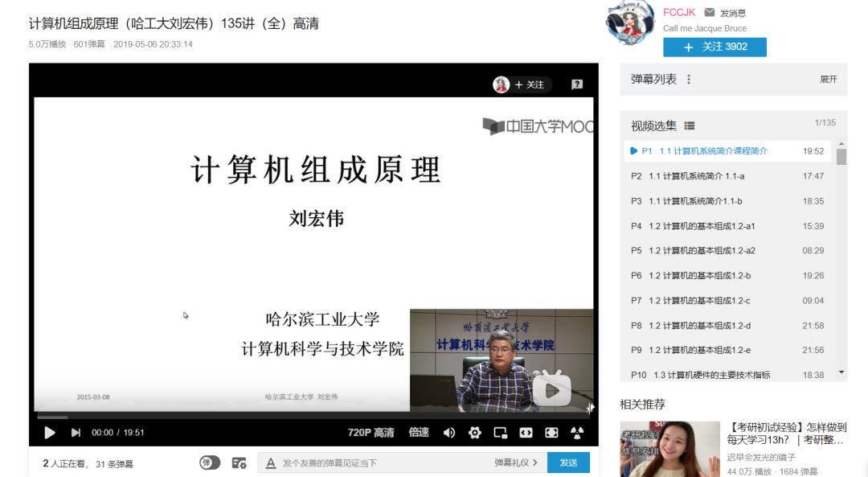868x477 pixels.
Task: Select P9 计算机的基本组成1.2-e
Action: (x=727, y=350)
